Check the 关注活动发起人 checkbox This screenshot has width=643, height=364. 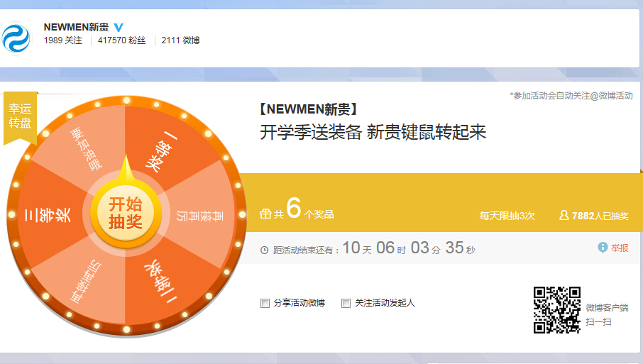click(x=346, y=304)
